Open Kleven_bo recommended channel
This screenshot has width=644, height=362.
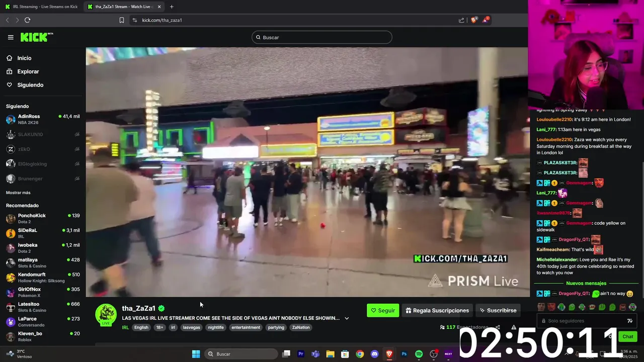click(43, 336)
